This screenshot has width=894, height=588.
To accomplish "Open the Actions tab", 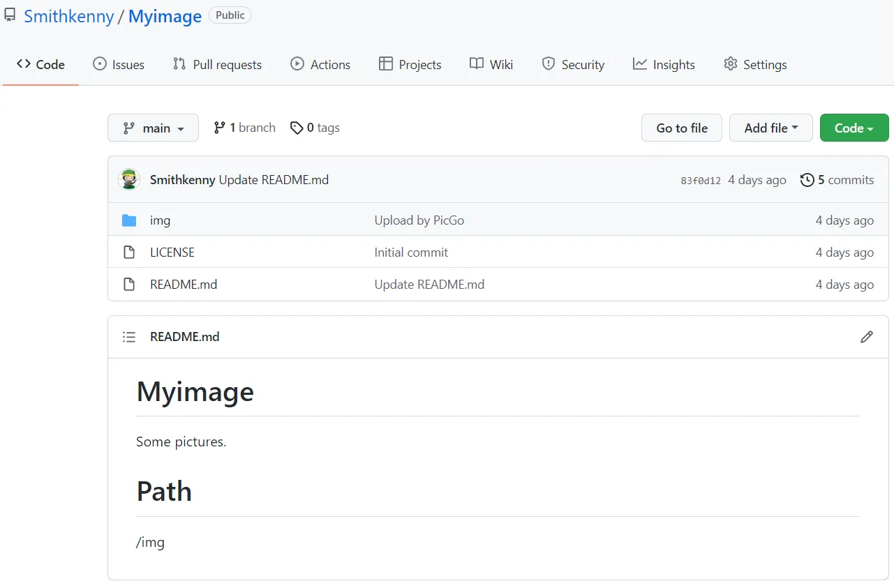I will pyautogui.click(x=320, y=64).
